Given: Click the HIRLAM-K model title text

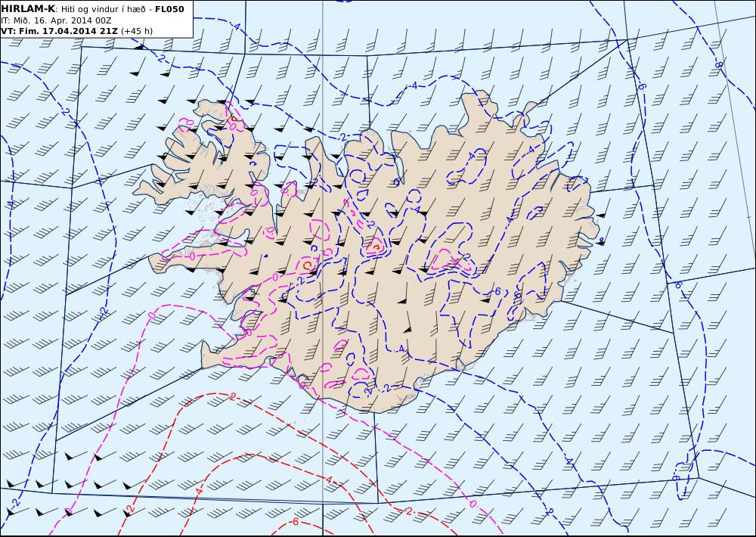Looking at the screenshot, I should point(28,9).
